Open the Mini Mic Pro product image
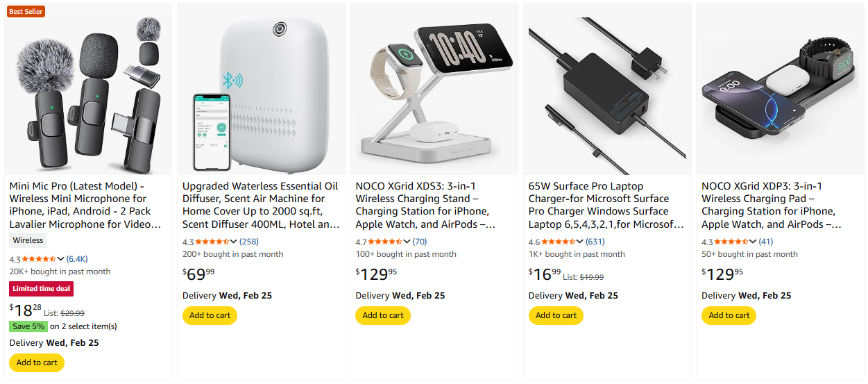This screenshot has width=868, height=384. pyautogui.click(x=88, y=90)
